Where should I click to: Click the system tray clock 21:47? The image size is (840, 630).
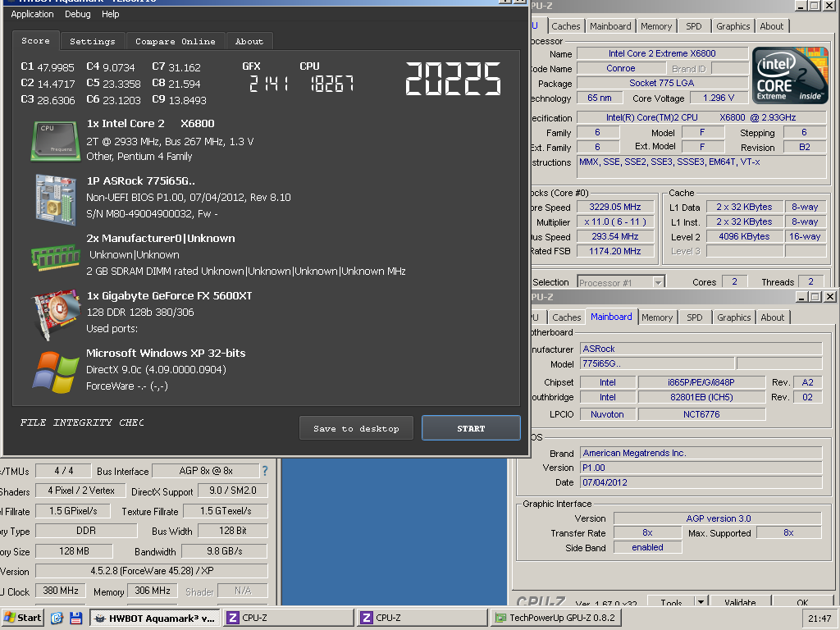coord(819,619)
